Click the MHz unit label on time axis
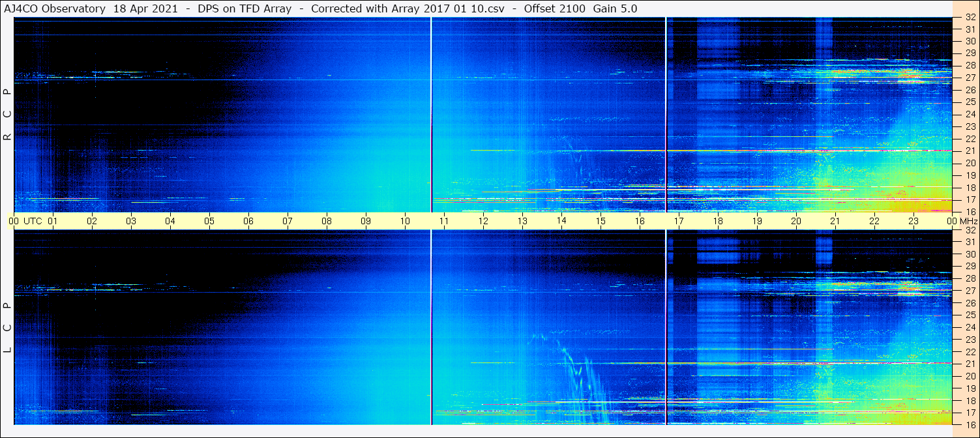The height and width of the screenshot is (438, 980). (968, 221)
